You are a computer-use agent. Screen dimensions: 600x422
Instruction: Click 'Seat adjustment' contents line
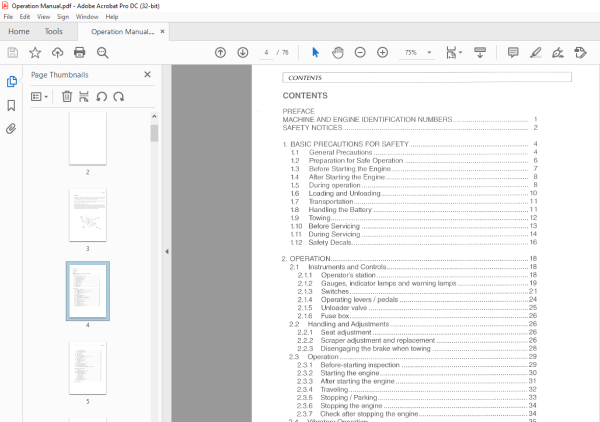click(x=346, y=332)
